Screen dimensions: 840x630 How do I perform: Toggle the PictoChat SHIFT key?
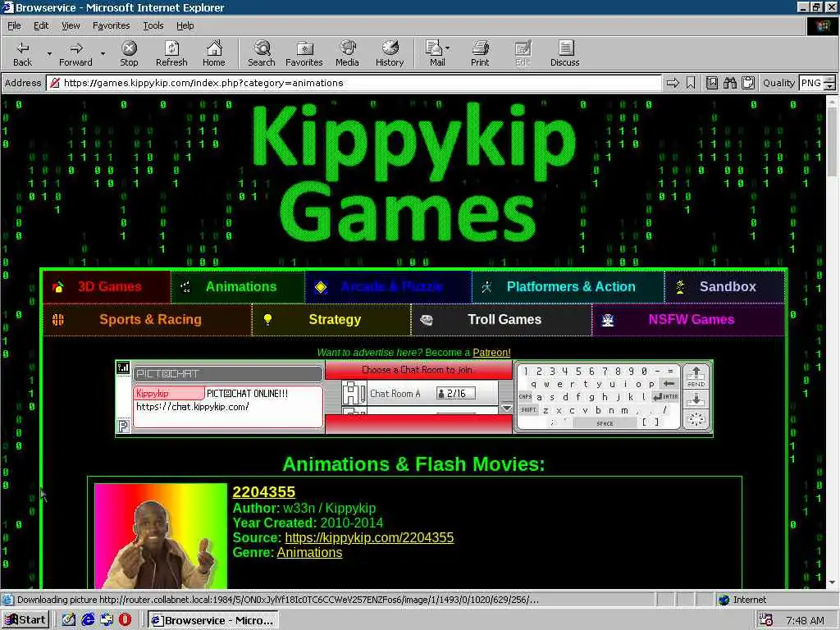pos(528,410)
